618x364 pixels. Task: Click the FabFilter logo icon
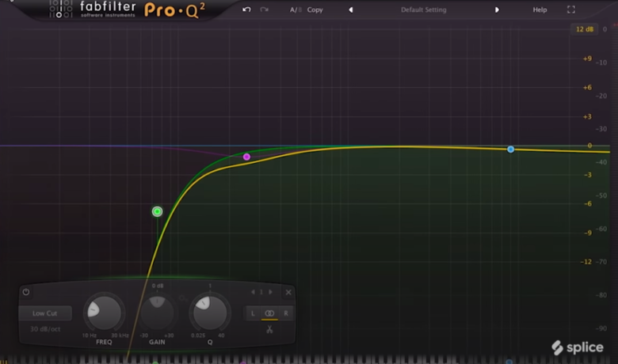61,9
